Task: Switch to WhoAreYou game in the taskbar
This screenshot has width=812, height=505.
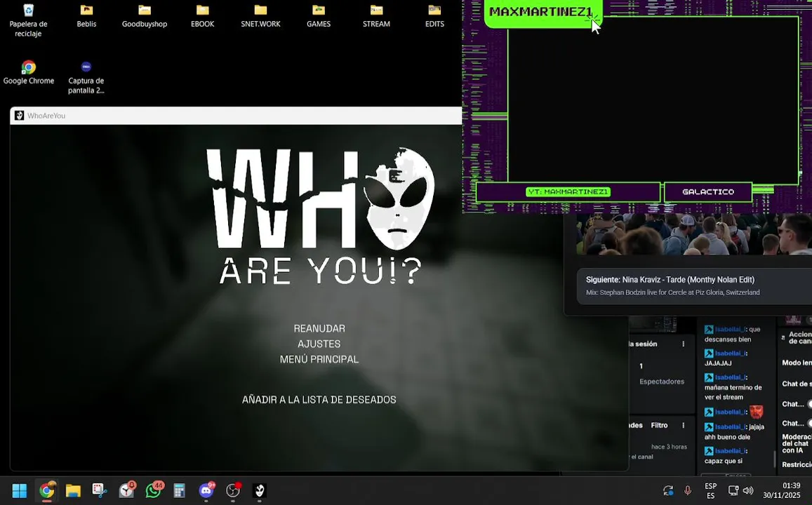Action: (260, 490)
